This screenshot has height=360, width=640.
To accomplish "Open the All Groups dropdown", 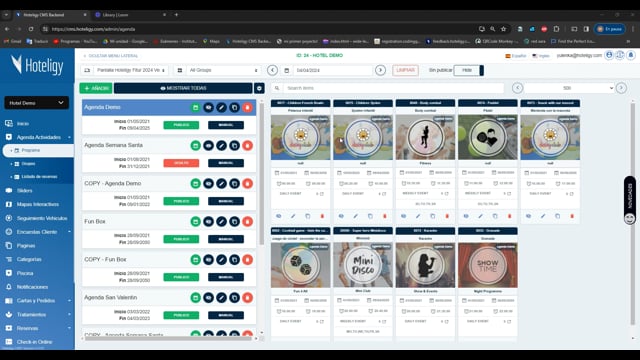I will point(223,70).
